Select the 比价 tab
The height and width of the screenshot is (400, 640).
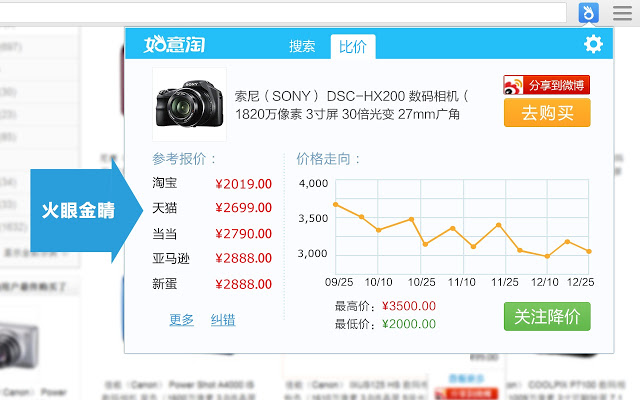pyautogui.click(x=353, y=47)
